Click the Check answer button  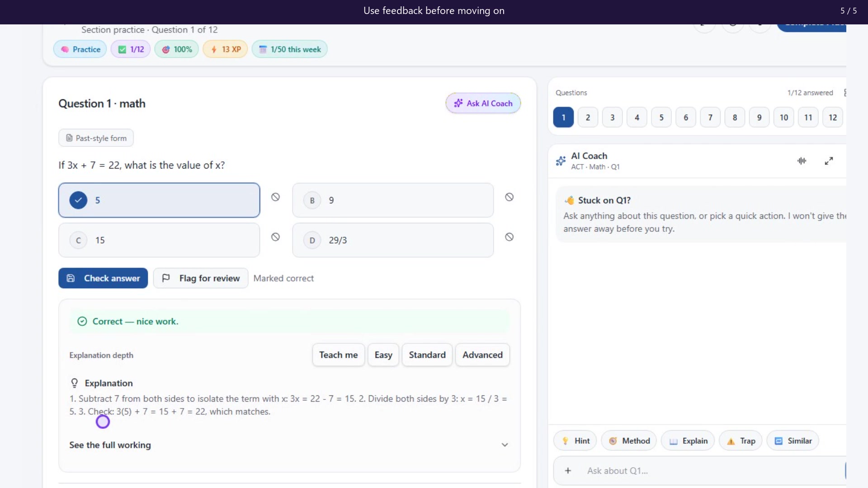[103, 278]
